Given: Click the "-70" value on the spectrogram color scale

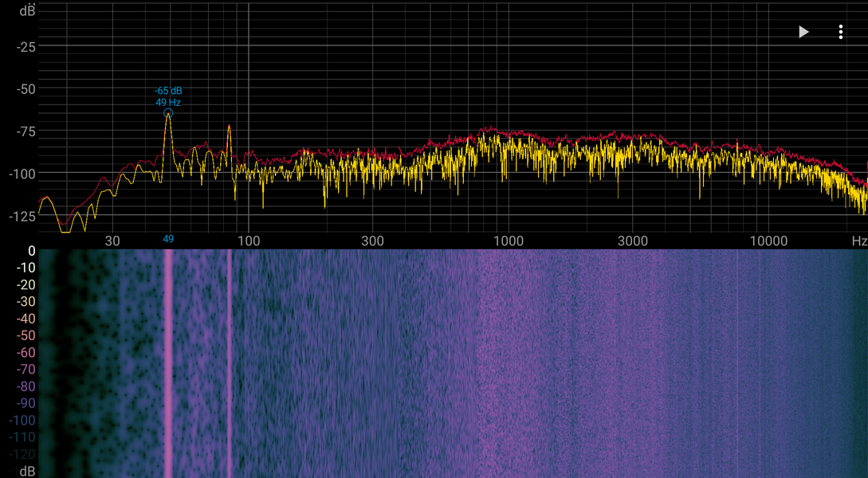Looking at the screenshot, I should tap(26, 370).
